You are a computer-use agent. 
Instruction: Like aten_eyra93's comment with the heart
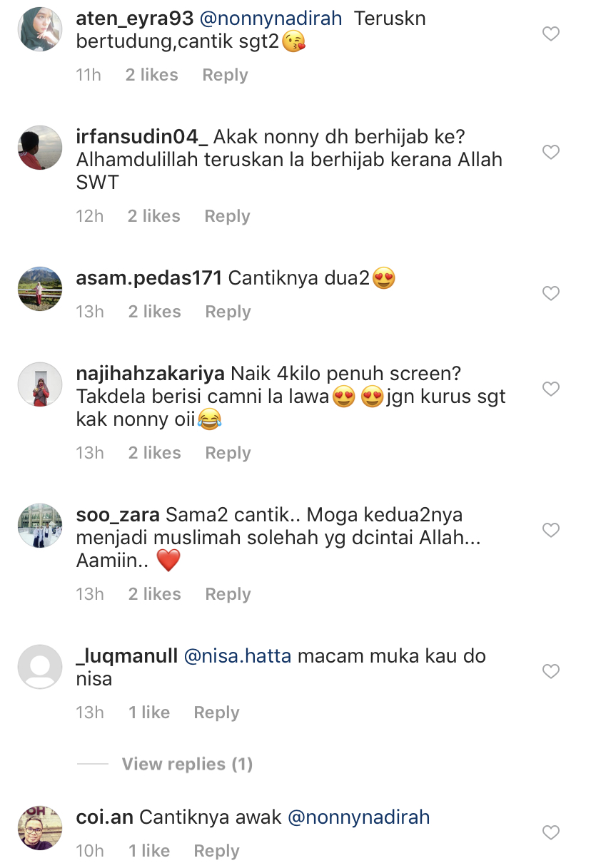(x=551, y=34)
